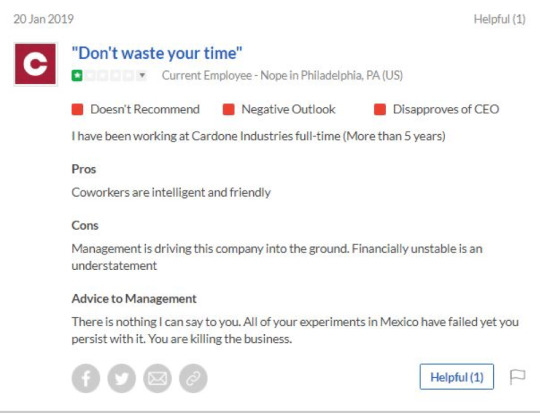Image resolution: width=540 pixels, height=417 pixels.
Task: Click the Negative Outlook red indicator
Action: 229,110
